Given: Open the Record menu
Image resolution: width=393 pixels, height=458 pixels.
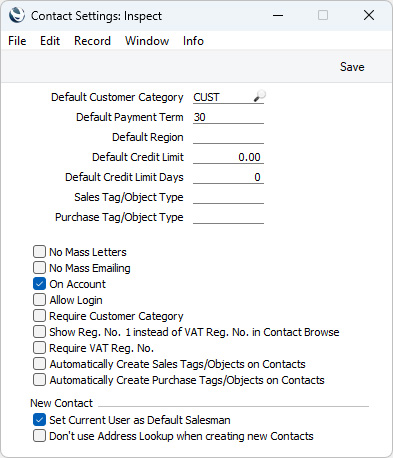Looking at the screenshot, I should pos(92,41).
